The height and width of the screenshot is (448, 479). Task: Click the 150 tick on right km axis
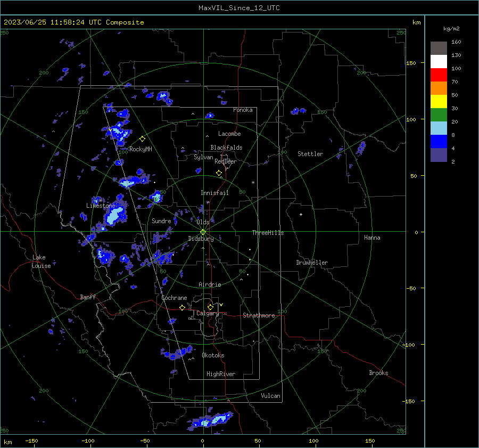click(x=411, y=63)
